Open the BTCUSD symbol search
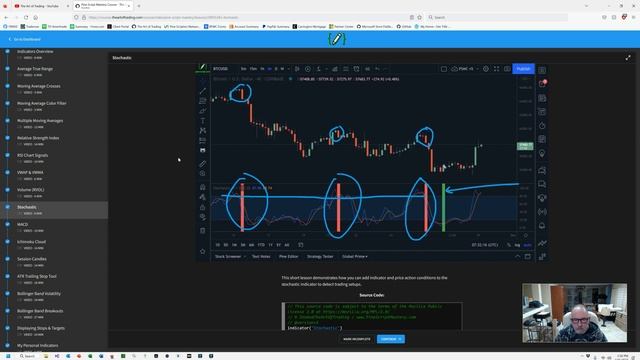This screenshot has width=640, height=360. (x=221, y=69)
